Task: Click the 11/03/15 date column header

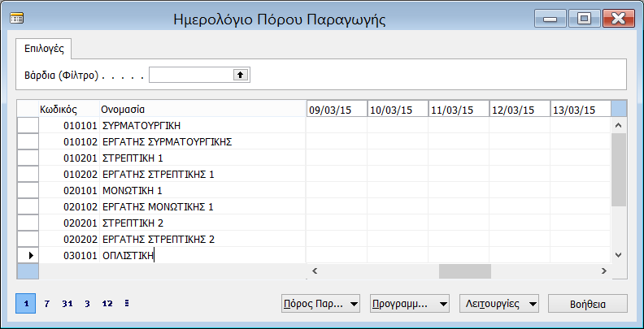Action: point(459,110)
